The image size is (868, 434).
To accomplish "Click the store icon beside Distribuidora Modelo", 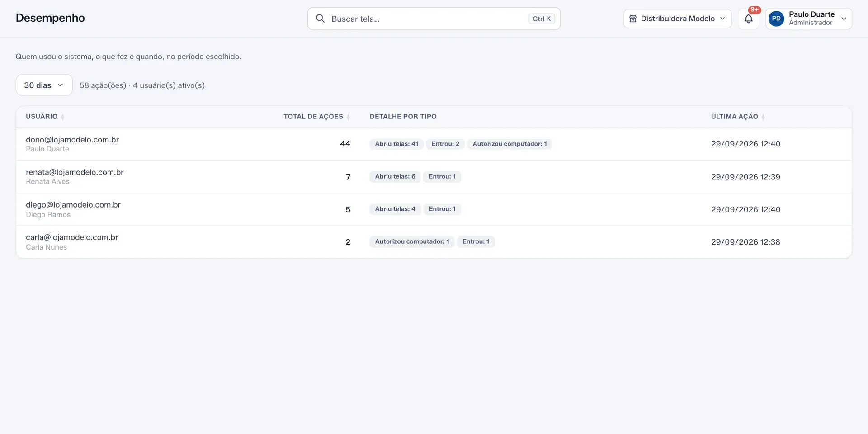I will click(633, 19).
